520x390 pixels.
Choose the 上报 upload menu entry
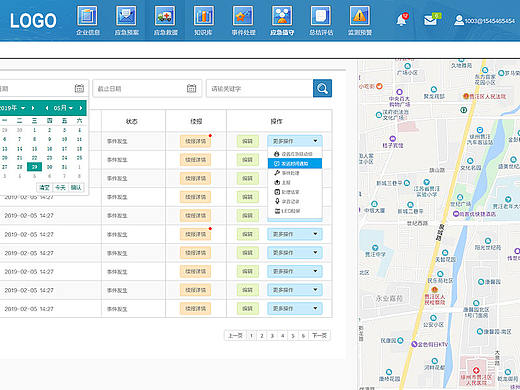tap(295, 182)
